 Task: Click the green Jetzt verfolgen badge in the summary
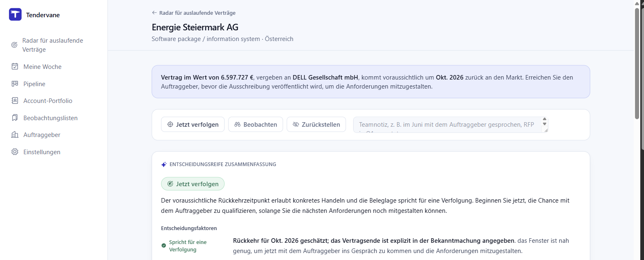[x=193, y=184]
